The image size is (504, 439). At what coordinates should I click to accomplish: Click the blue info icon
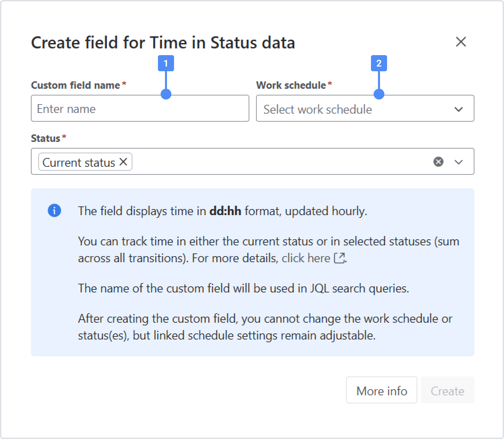[54, 211]
